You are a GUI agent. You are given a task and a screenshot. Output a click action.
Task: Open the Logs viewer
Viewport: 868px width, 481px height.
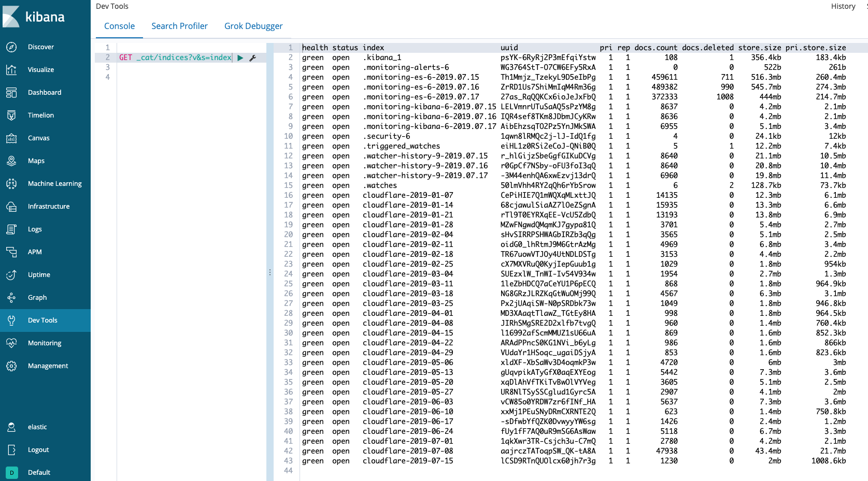[x=35, y=229]
